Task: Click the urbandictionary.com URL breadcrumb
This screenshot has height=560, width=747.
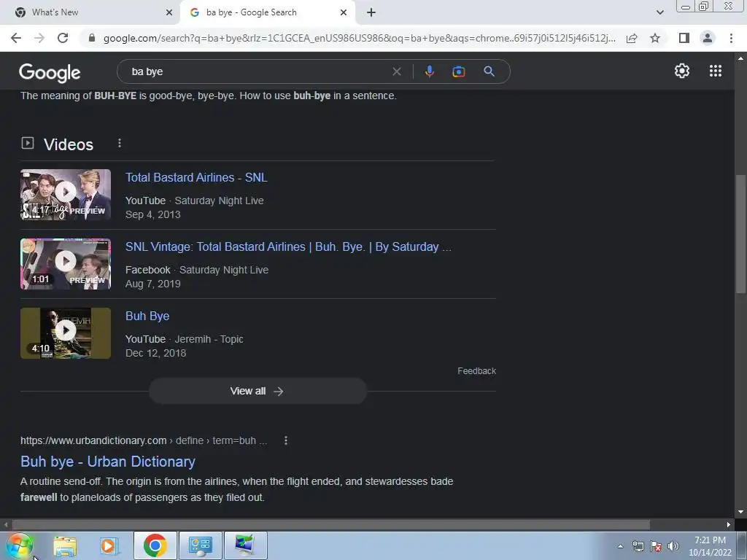Action: (x=144, y=440)
